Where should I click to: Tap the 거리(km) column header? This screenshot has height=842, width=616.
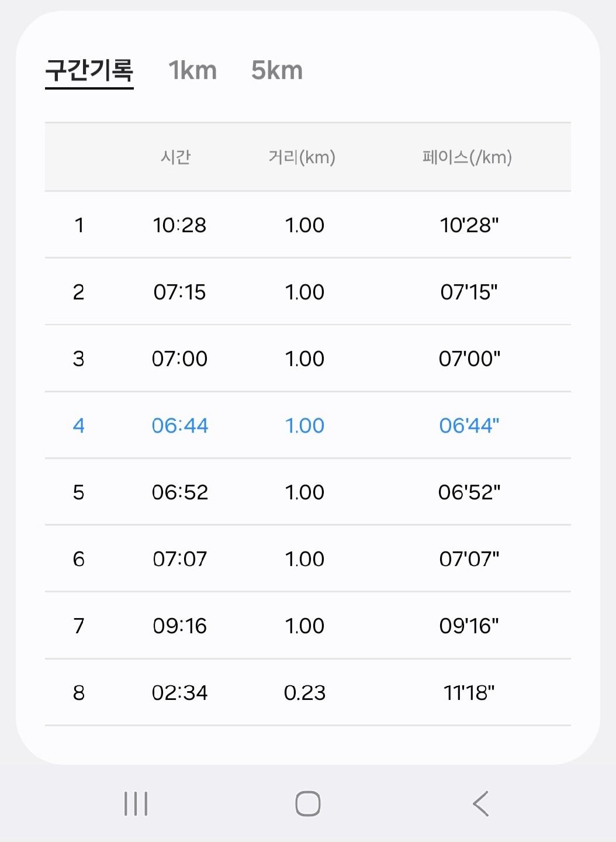tap(302, 157)
